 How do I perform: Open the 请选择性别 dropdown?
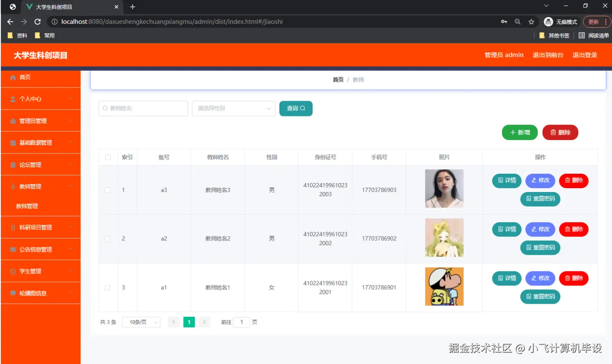233,108
